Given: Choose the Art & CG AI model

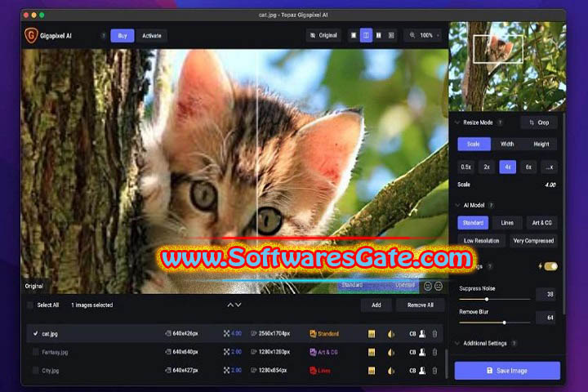Looking at the screenshot, I should [542, 223].
